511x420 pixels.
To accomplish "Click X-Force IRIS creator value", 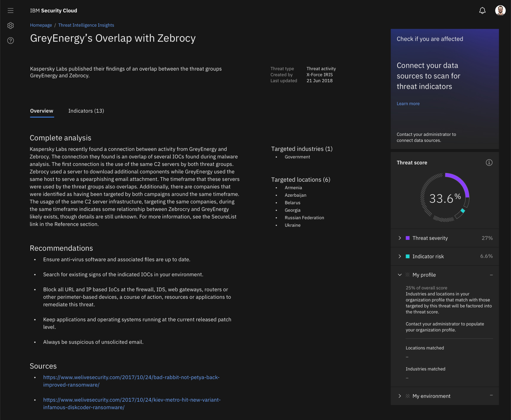I will point(319,75).
